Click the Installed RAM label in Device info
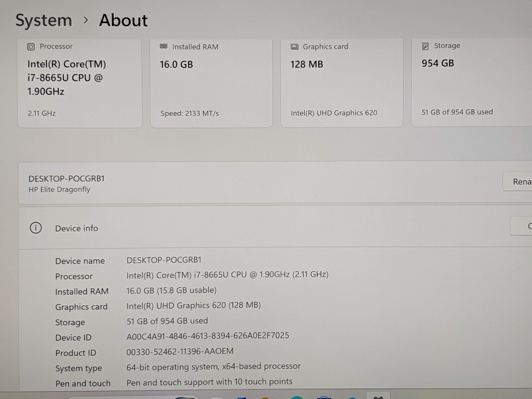Screen dimensions: 532x399 (x=82, y=292)
